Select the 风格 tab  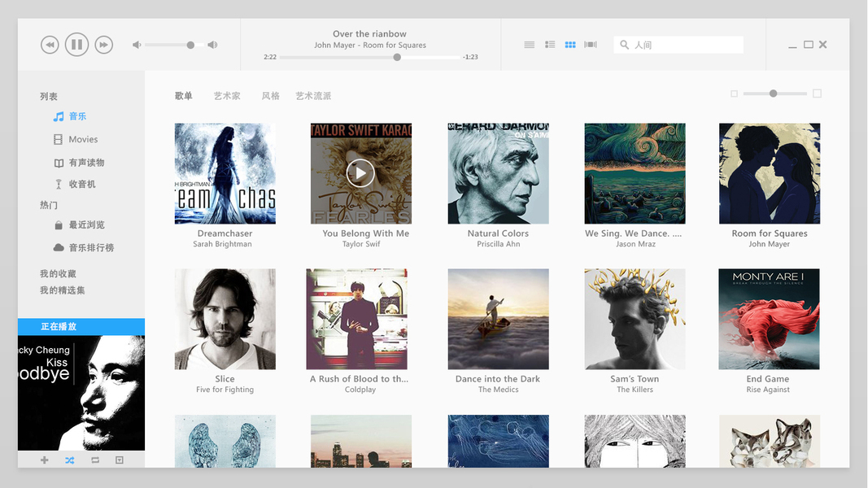tap(270, 96)
